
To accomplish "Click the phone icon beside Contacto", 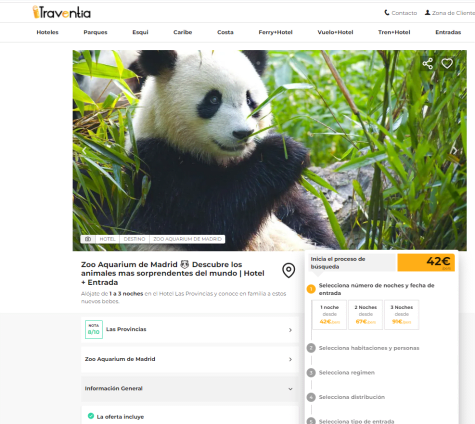I will 387,13.
